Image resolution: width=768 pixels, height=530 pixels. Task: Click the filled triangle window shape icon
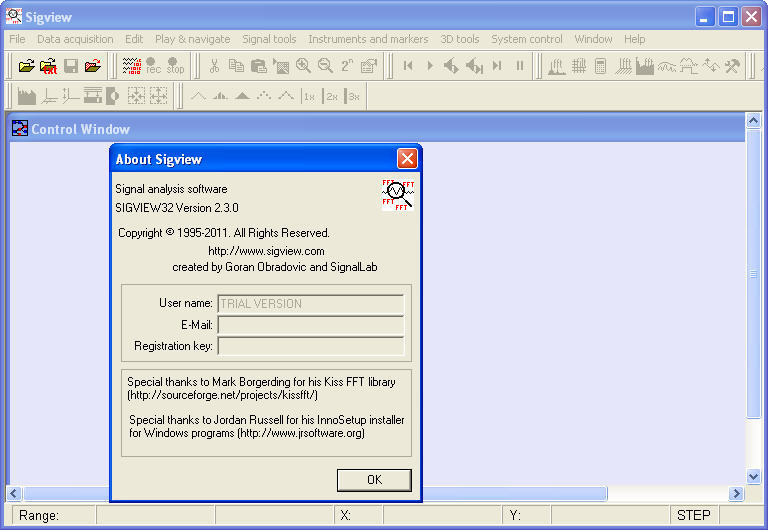point(242,96)
